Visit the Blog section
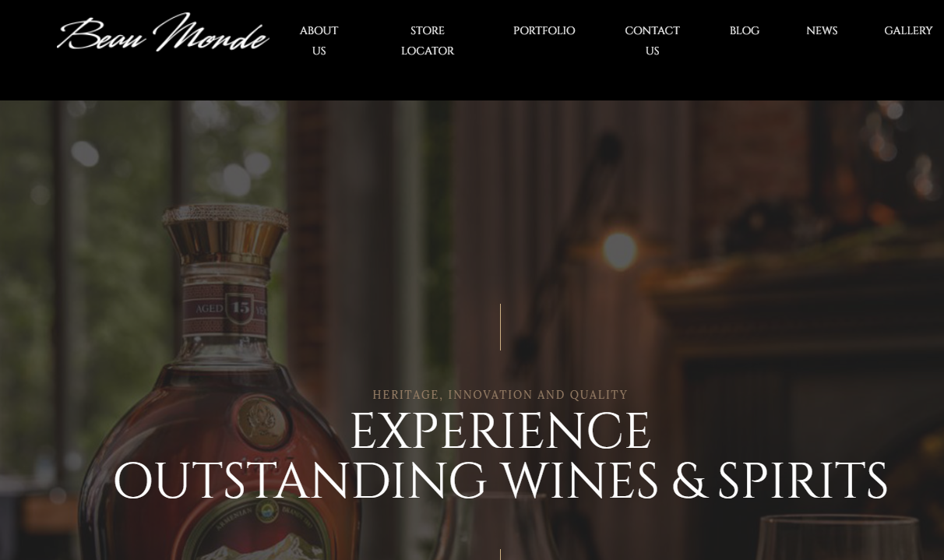The width and height of the screenshot is (944, 560). [744, 30]
